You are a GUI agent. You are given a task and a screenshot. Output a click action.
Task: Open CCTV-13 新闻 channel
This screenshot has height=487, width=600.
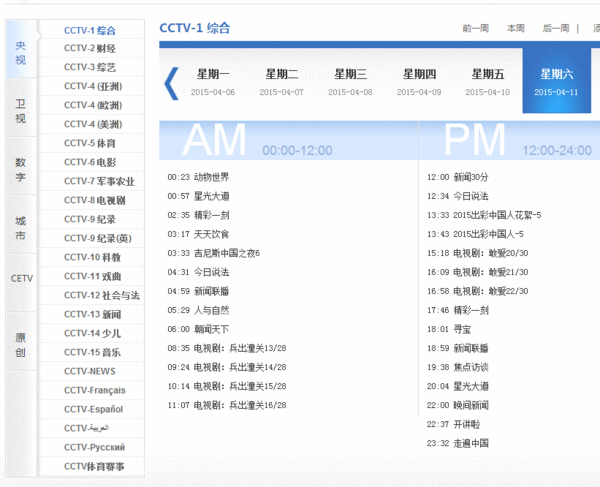pyautogui.click(x=92, y=314)
